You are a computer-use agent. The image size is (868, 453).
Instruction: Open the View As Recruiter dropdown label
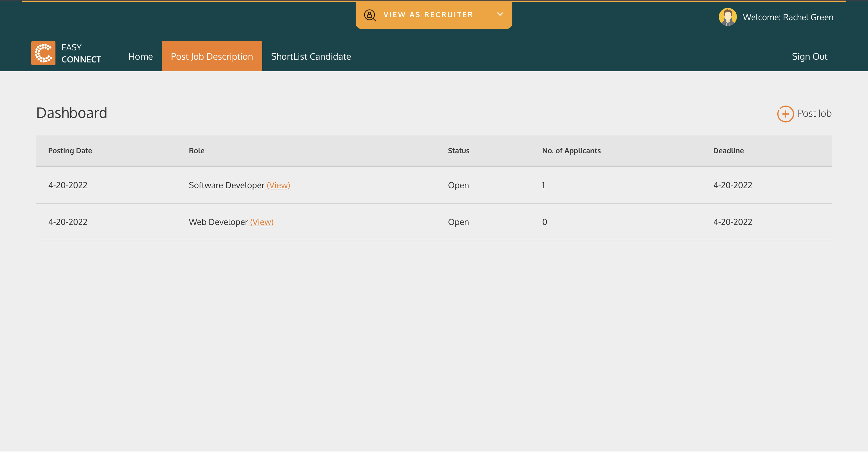(428, 15)
